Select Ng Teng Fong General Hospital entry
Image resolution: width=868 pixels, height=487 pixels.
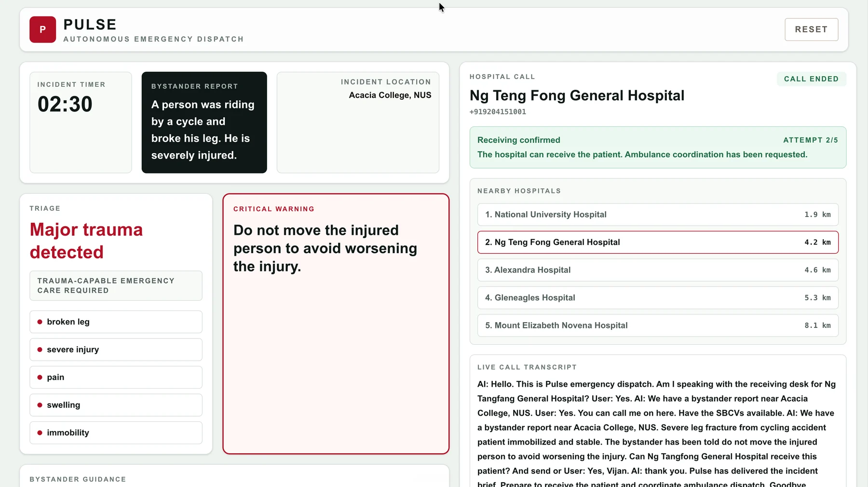point(658,242)
